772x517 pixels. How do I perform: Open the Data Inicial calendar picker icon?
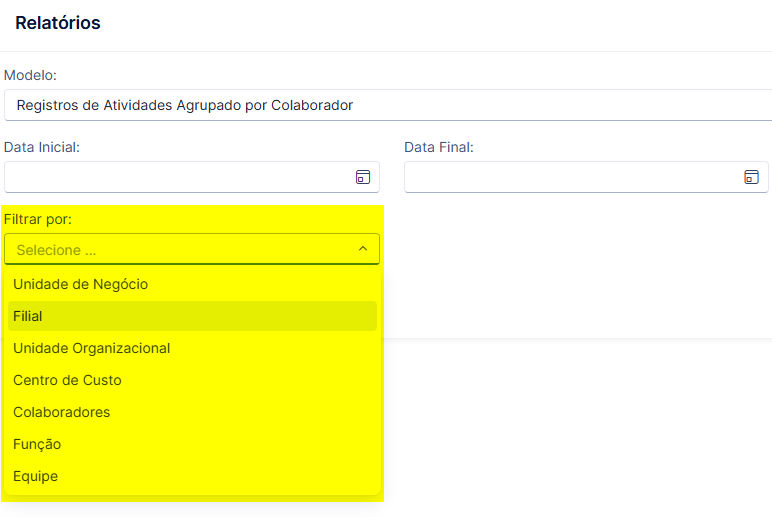pyautogui.click(x=363, y=177)
